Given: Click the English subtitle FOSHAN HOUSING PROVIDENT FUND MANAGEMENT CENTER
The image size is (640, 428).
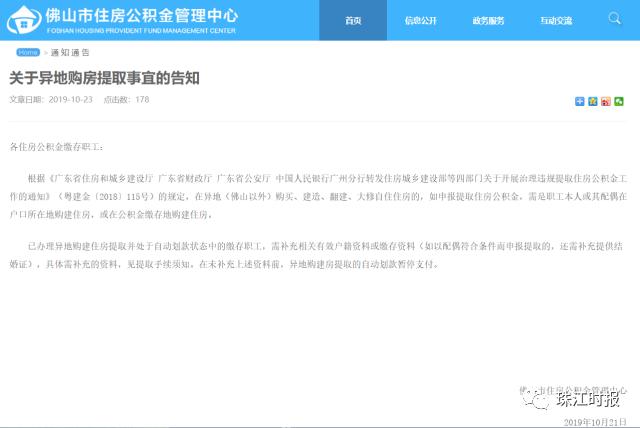Looking at the screenshot, I should pyautogui.click(x=141, y=31).
